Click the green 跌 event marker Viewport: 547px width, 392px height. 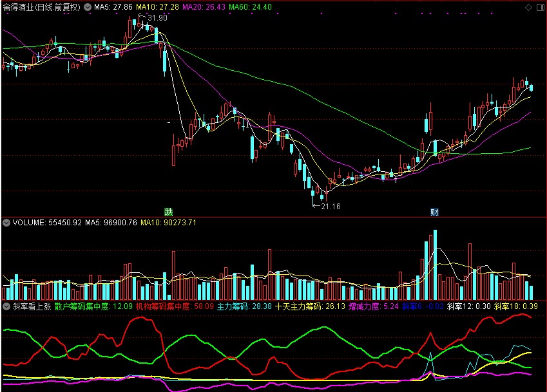point(169,212)
